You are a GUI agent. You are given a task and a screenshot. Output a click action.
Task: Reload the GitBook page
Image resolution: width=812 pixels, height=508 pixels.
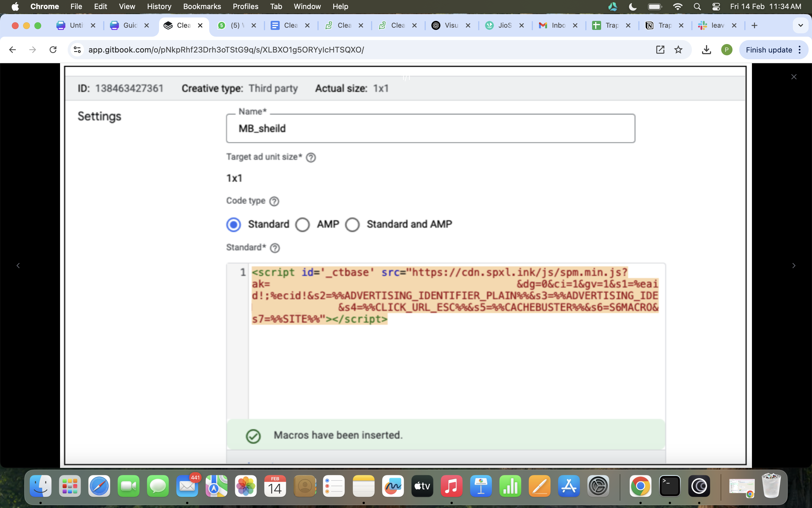tap(53, 50)
